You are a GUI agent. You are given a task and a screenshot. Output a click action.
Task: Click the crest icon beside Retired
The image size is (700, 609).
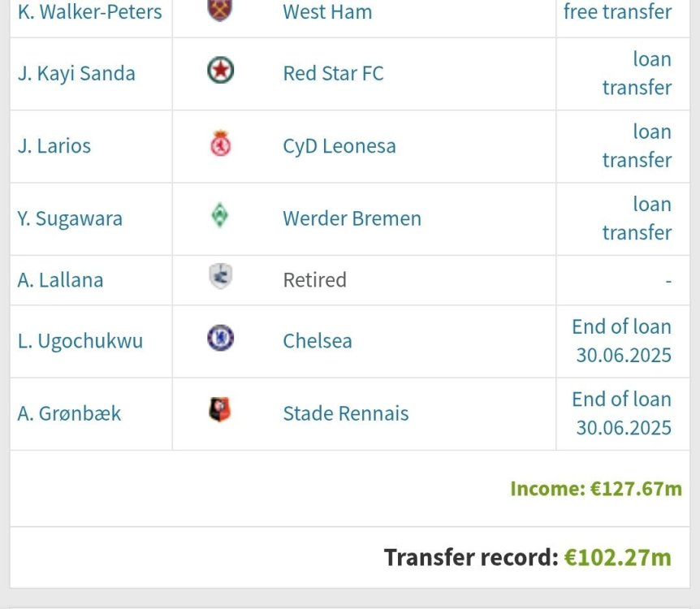tap(220, 279)
